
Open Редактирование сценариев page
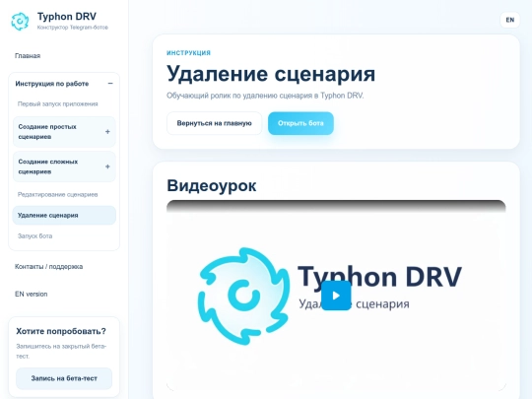(x=58, y=194)
